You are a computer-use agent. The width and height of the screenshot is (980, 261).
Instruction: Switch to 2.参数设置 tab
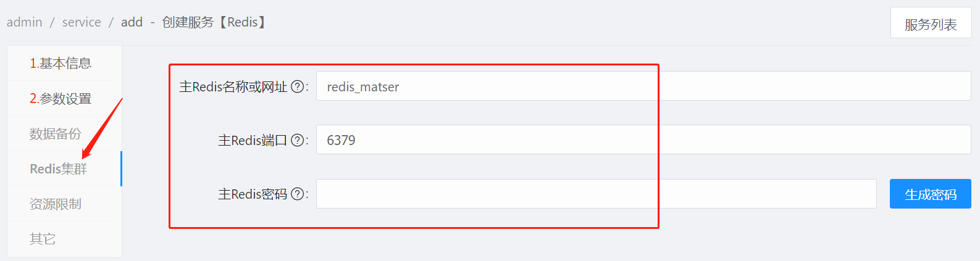(61, 98)
